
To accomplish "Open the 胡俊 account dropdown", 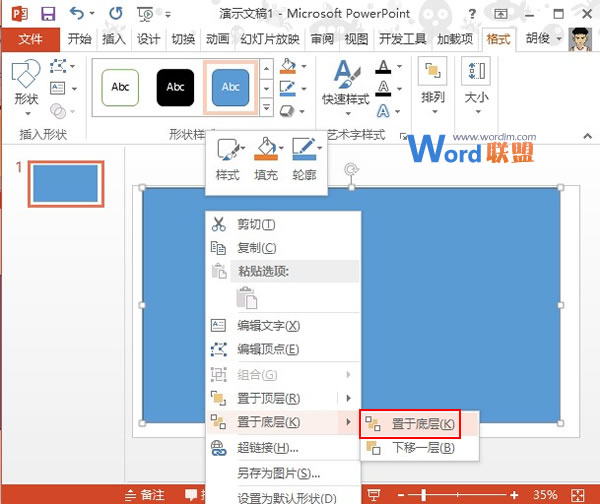I will [543, 38].
